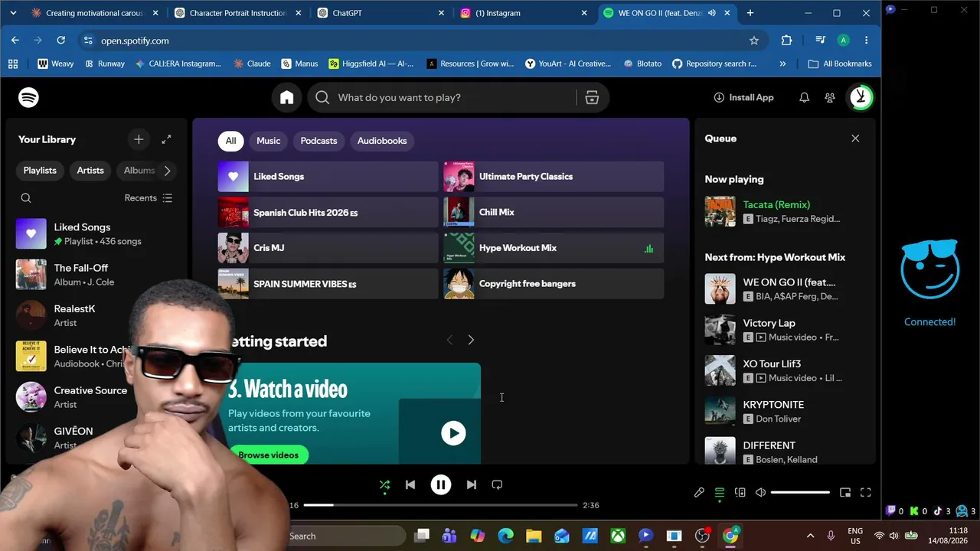The width and height of the screenshot is (980, 551).
Task: Play the Watch a video card
Action: point(453,433)
